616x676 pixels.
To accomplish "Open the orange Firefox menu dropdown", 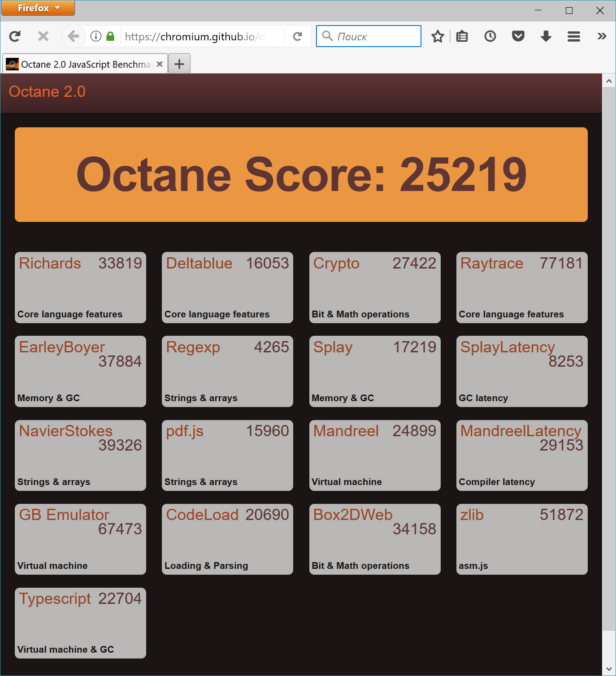I will [x=38, y=8].
